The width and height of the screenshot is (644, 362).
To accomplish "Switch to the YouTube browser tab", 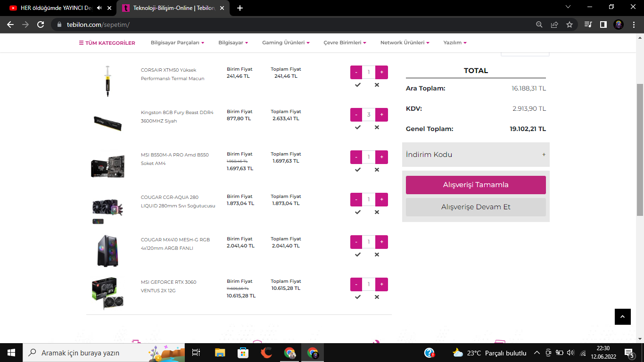I will (58, 8).
